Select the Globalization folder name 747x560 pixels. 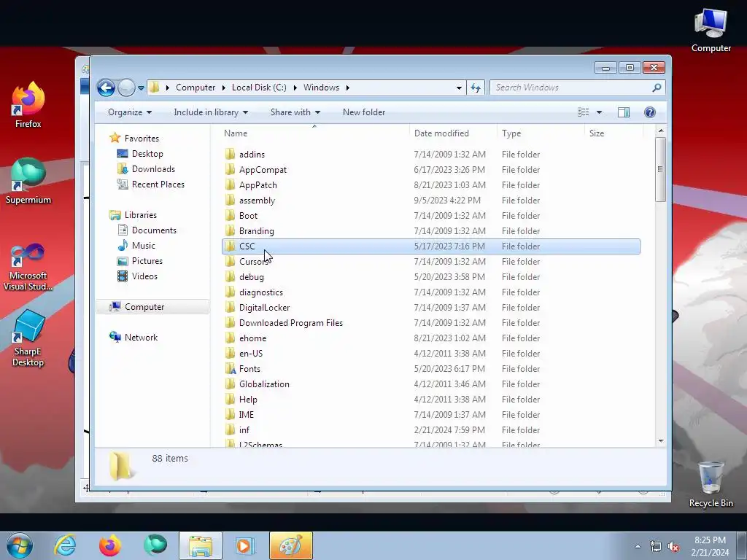click(264, 384)
